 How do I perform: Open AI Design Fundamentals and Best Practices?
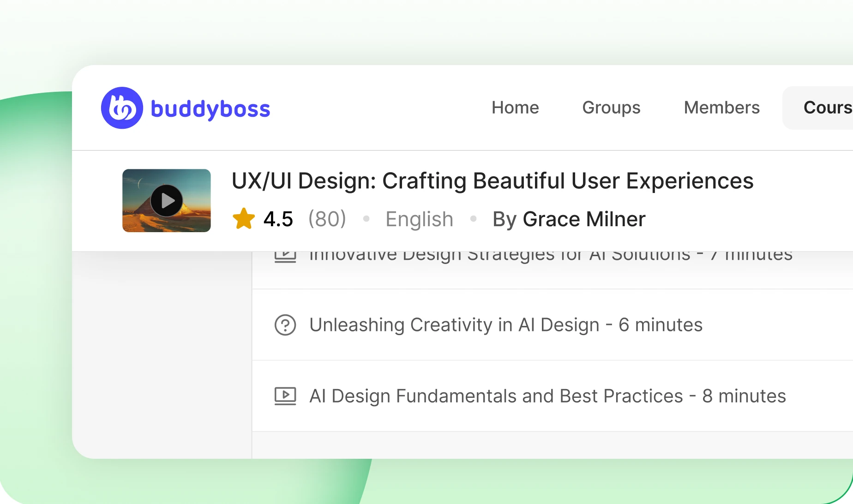(547, 396)
